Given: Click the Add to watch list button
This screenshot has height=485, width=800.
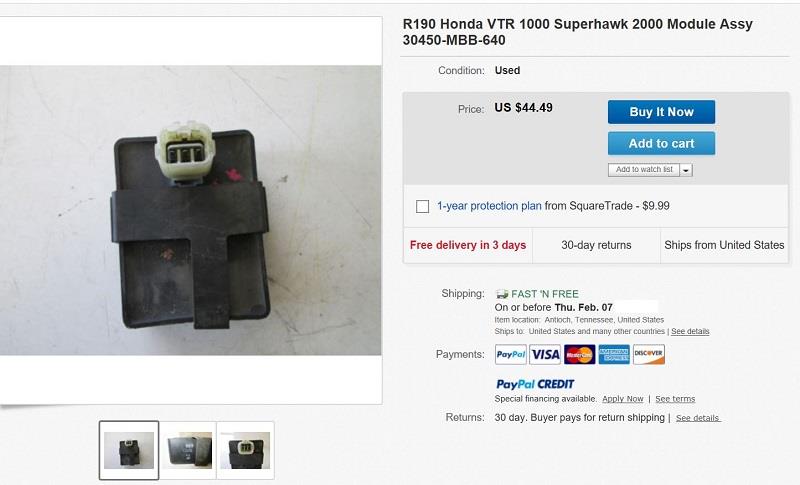Looking at the screenshot, I should pyautogui.click(x=644, y=170).
